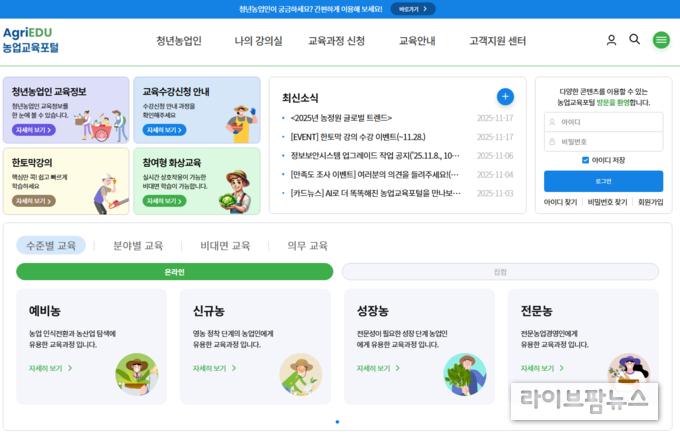
Task: Expand 자세히 보기 chevron under 성장농
Action: pos(397,368)
